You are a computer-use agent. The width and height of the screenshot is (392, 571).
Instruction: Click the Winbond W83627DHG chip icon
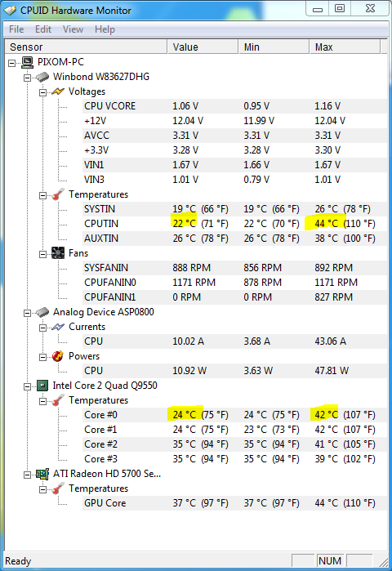coord(42,77)
